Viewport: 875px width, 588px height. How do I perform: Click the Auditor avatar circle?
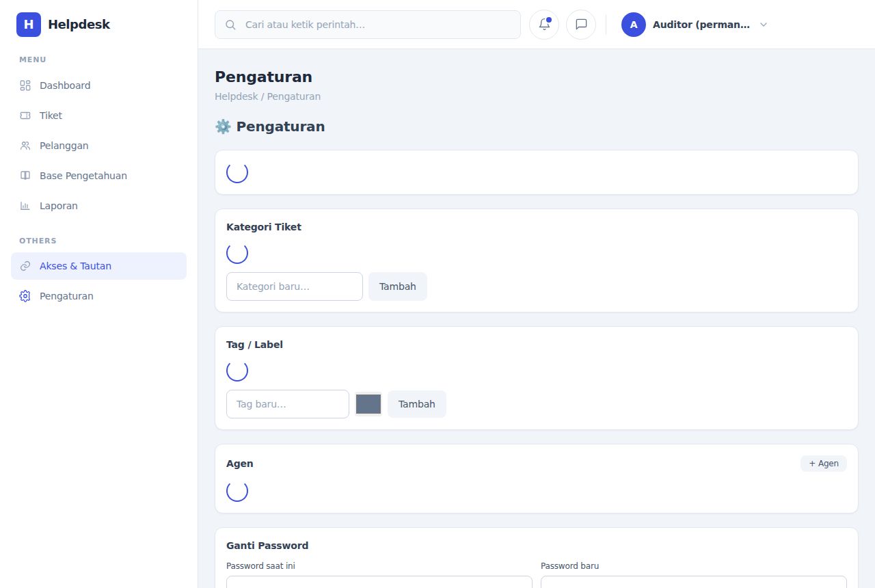[x=634, y=25]
